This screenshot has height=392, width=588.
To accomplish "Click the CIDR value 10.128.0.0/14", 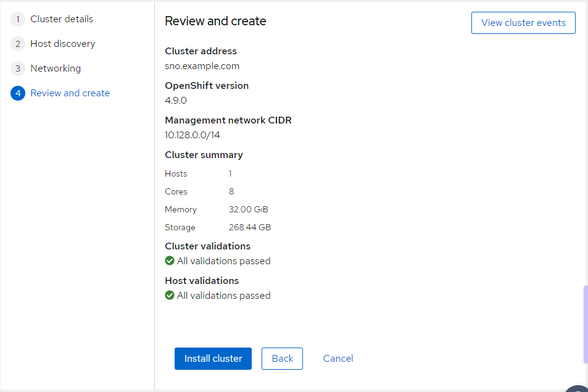I will coord(193,135).
